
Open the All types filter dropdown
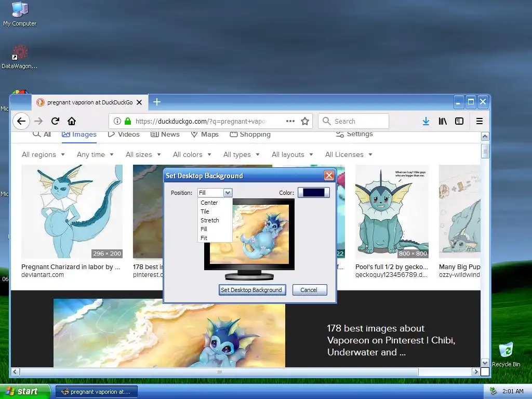241,154
